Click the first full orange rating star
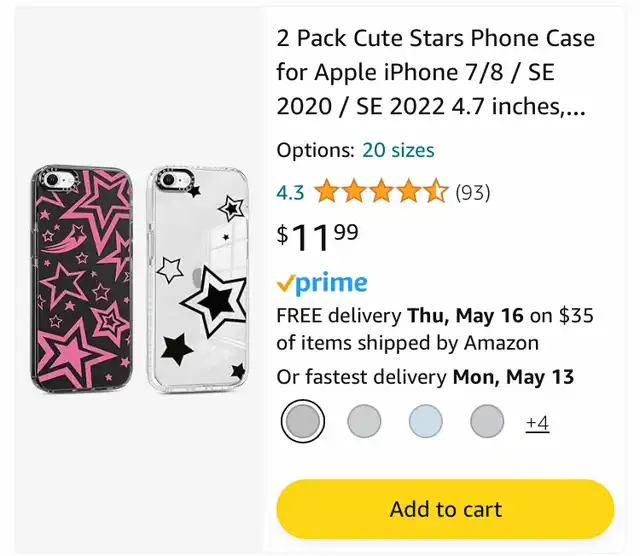Screen dimensions: 640x556 (326, 191)
